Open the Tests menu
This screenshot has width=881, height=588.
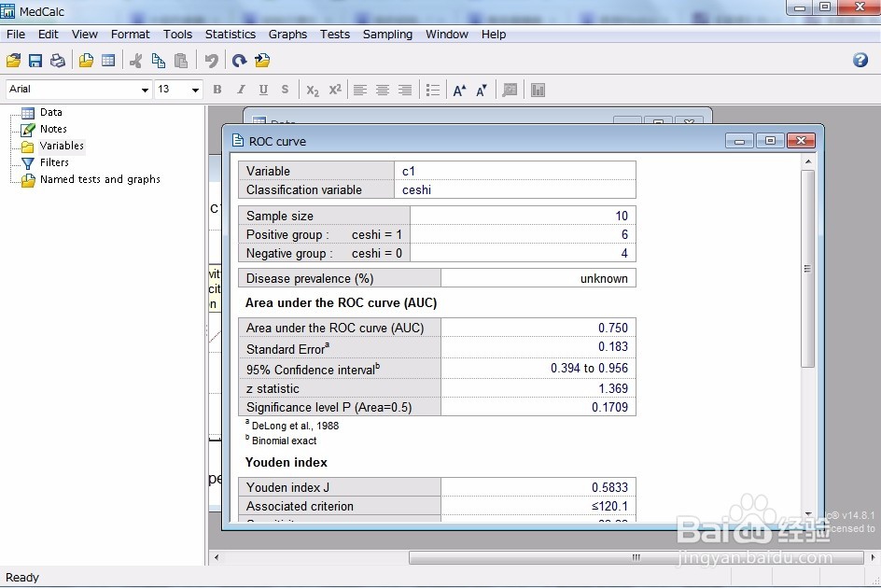335,35
